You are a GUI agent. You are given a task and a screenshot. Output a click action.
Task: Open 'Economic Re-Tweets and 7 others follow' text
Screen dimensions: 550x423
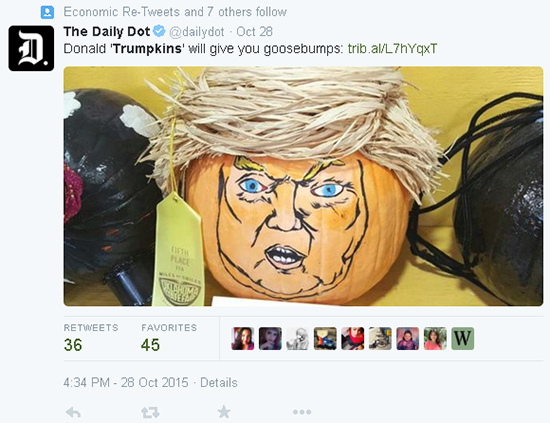click(175, 12)
